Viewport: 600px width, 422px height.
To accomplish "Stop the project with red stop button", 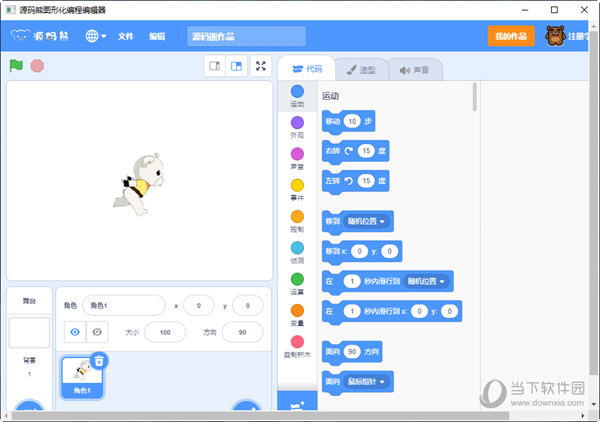I will coord(37,66).
